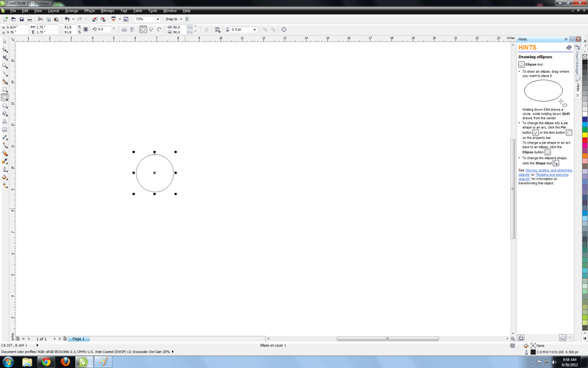This screenshot has width=588, height=368.
Task: Expand the document color profiles arrow
Action: click(x=173, y=352)
